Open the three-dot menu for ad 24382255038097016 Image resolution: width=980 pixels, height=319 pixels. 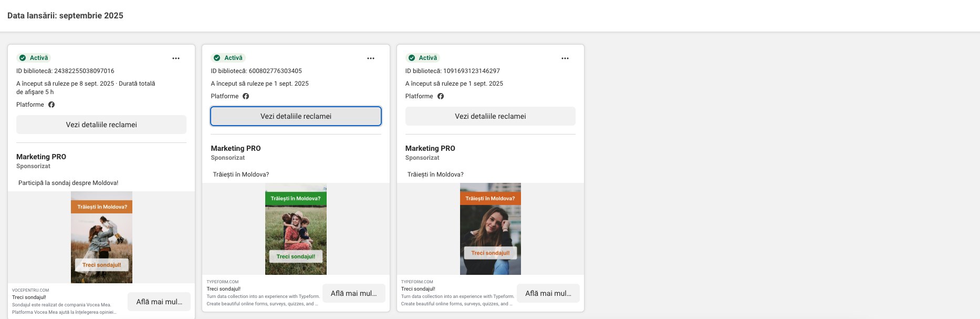pos(176,58)
